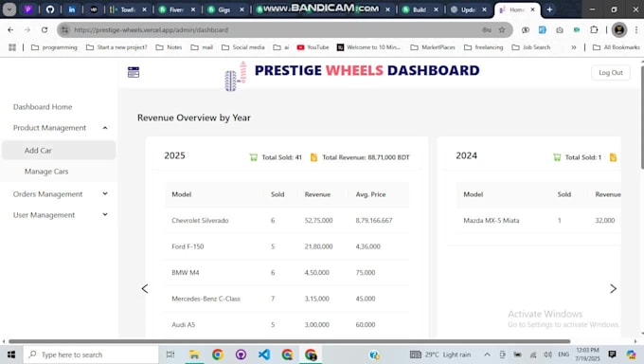The image size is (644, 364).
Task: Go to previous year slide arrow
Action: click(145, 289)
